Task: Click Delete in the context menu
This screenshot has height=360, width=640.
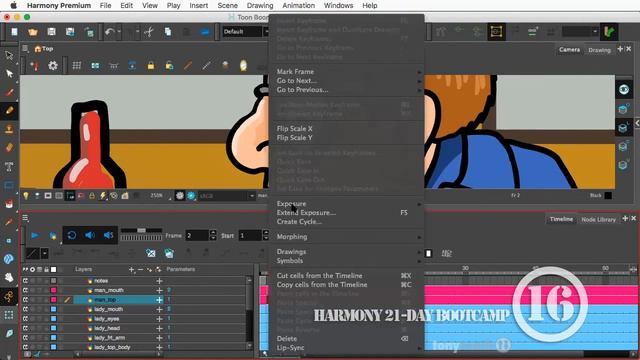Action: click(x=348, y=339)
